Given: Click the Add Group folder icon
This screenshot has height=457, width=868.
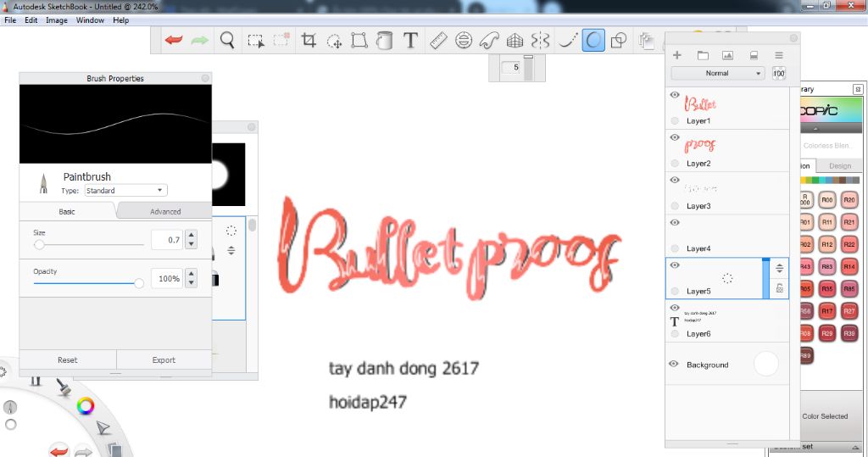Looking at the screenshot, I should coord(703,55).
